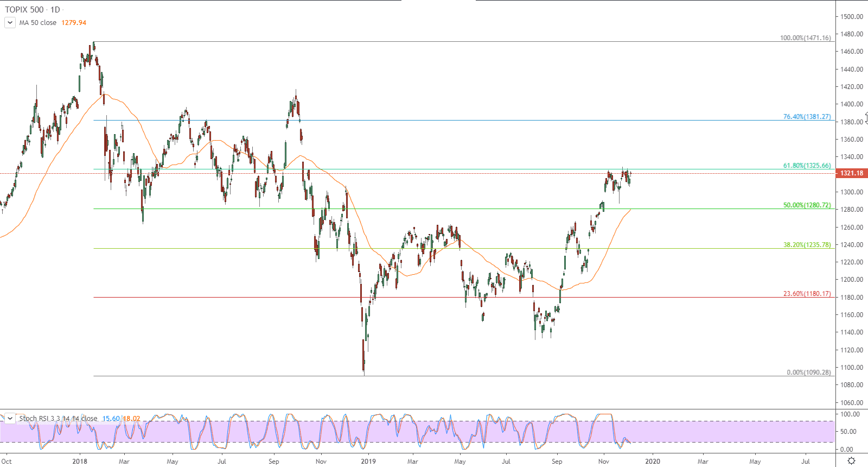This screenshot has width=868, height=467.
Task: Click the TOPIX 500 symbol title
Action: [24, 10]
